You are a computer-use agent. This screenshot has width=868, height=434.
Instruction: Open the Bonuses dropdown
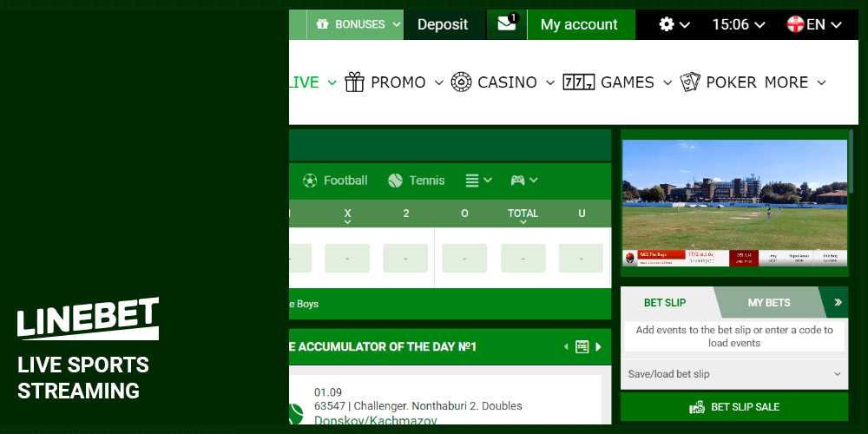[355, 24]
